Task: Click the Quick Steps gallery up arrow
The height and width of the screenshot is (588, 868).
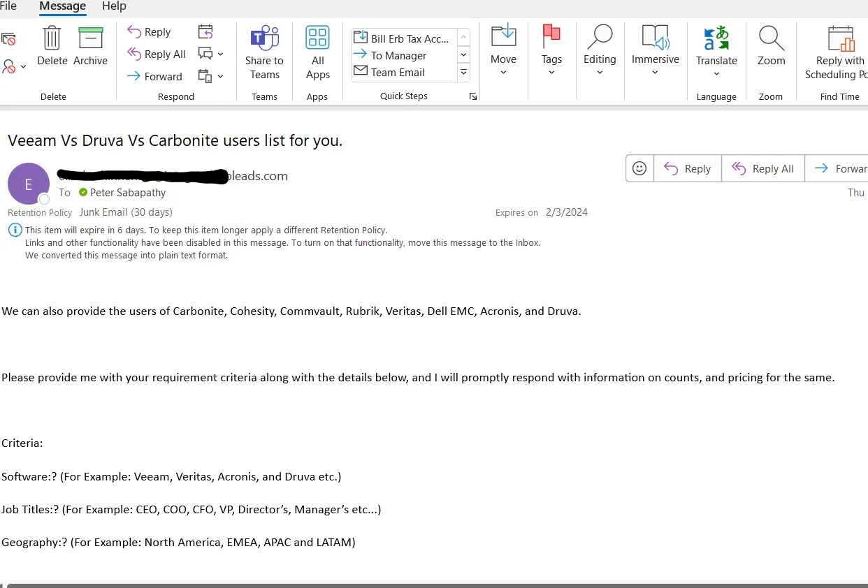Action: click(x=463, y=38)
